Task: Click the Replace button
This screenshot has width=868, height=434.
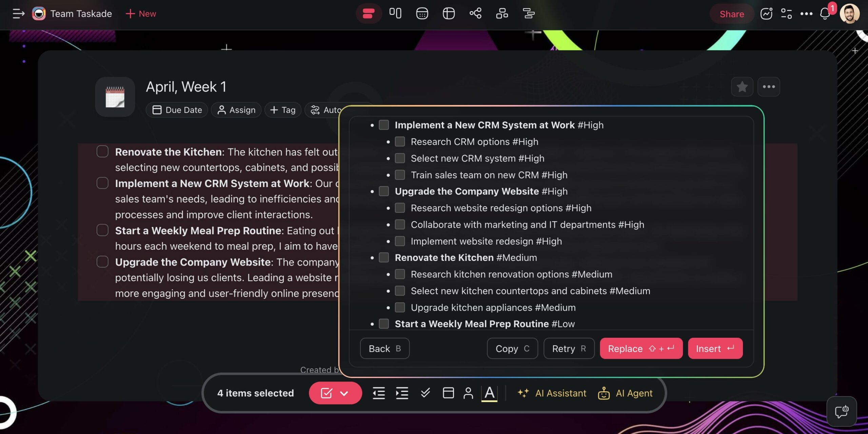Action: click(641, 348)
